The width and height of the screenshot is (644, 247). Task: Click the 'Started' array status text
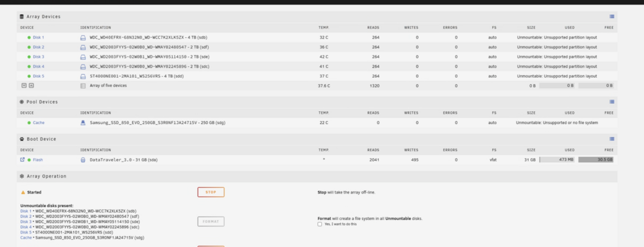34,192
